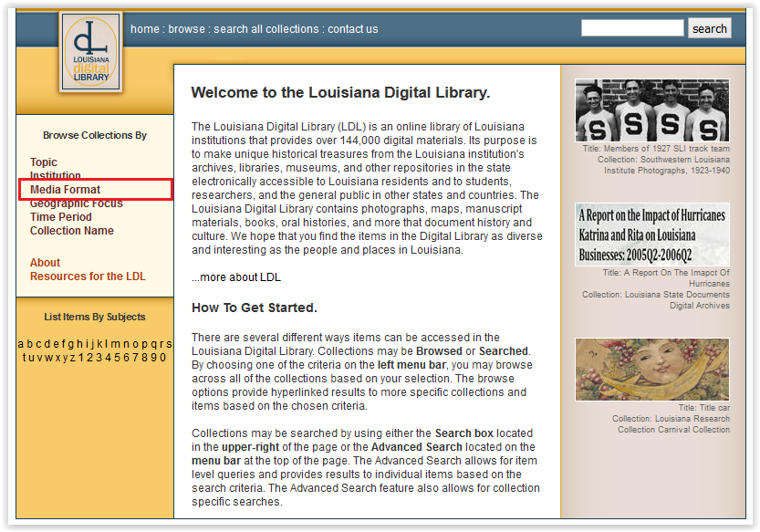The width and height of the screenshot is (760, 532).
Task: List subject items starting with 'j'
Action: point(92,344)
